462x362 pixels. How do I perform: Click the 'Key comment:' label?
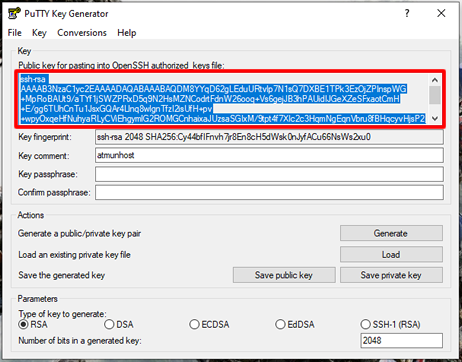coord(44,156)
